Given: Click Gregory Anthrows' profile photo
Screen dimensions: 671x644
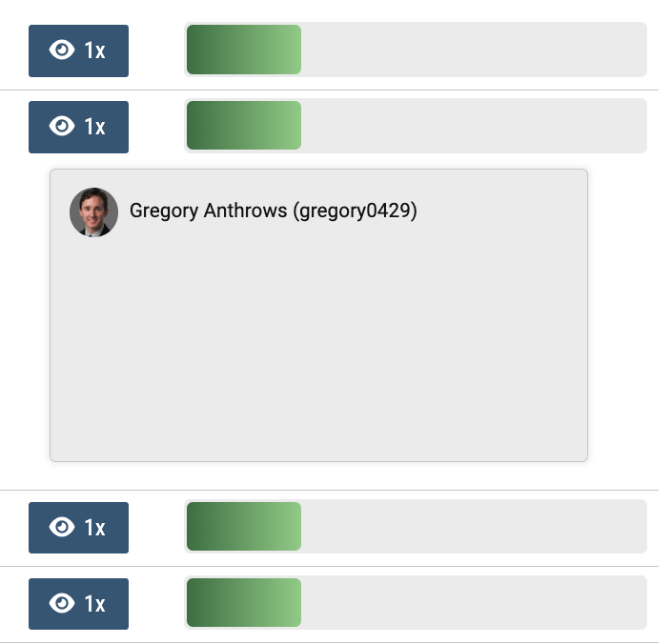Looking at the screenshot, I should coord(93,212).
